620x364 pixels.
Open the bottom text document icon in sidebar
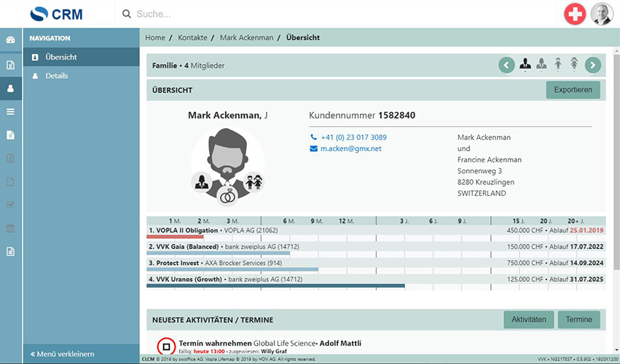click(x=11, y=251)
